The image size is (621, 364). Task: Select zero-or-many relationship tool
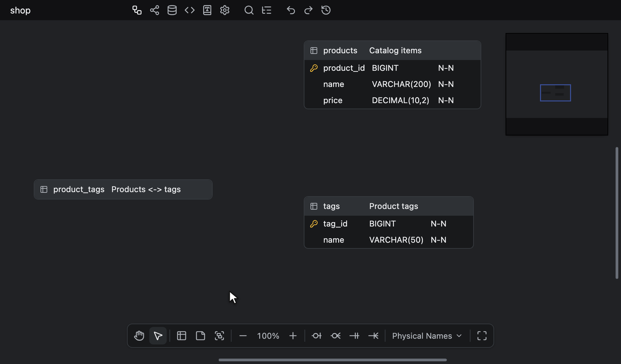pos(335,336)
